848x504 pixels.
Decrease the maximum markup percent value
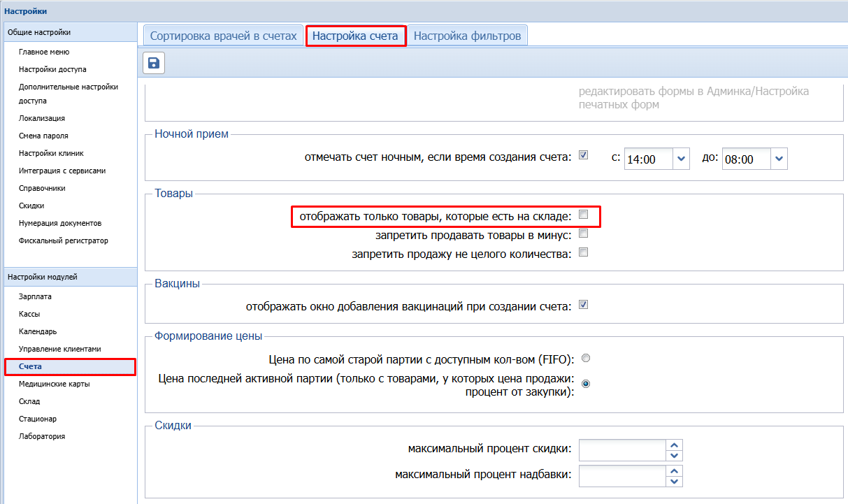(x=674, y=481)
